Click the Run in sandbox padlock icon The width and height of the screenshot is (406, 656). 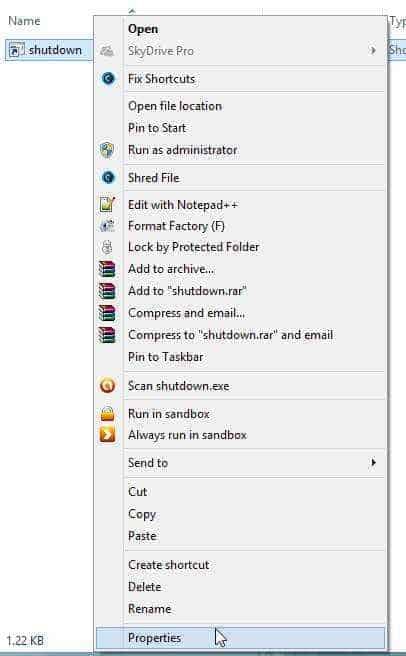click(108, 413)
